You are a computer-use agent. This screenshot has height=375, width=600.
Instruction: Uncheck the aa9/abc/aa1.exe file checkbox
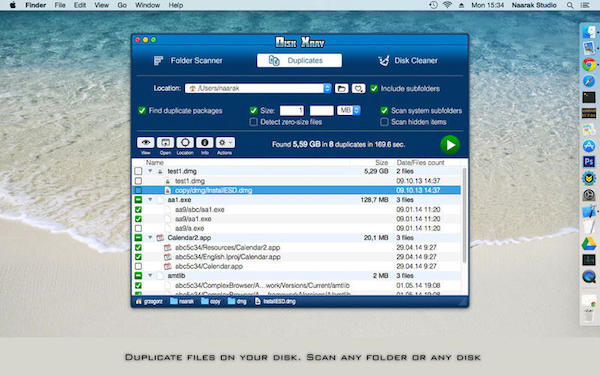[139, 210]
